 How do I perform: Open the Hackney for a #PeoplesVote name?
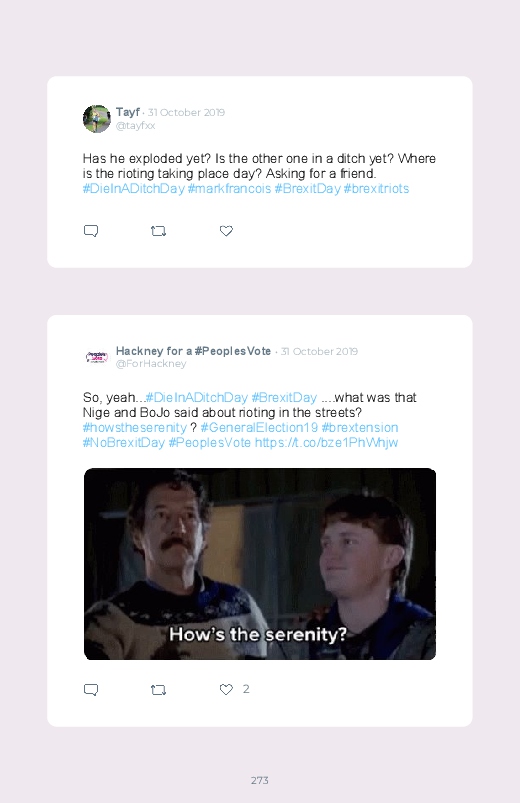(x=193, y=351)
